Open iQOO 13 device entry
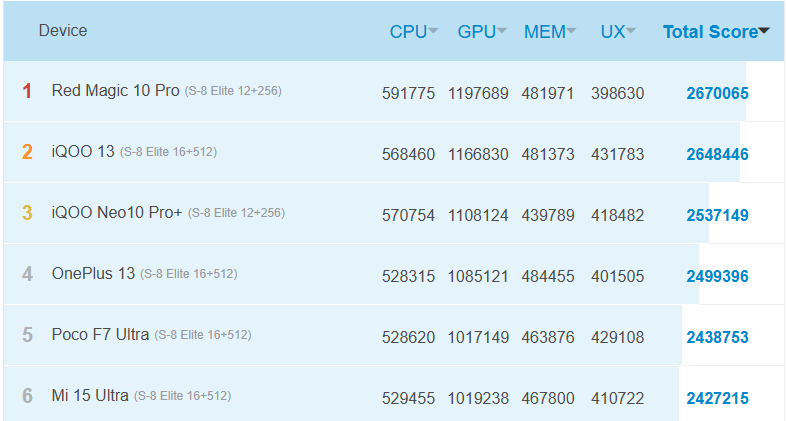 coord(83,151)
